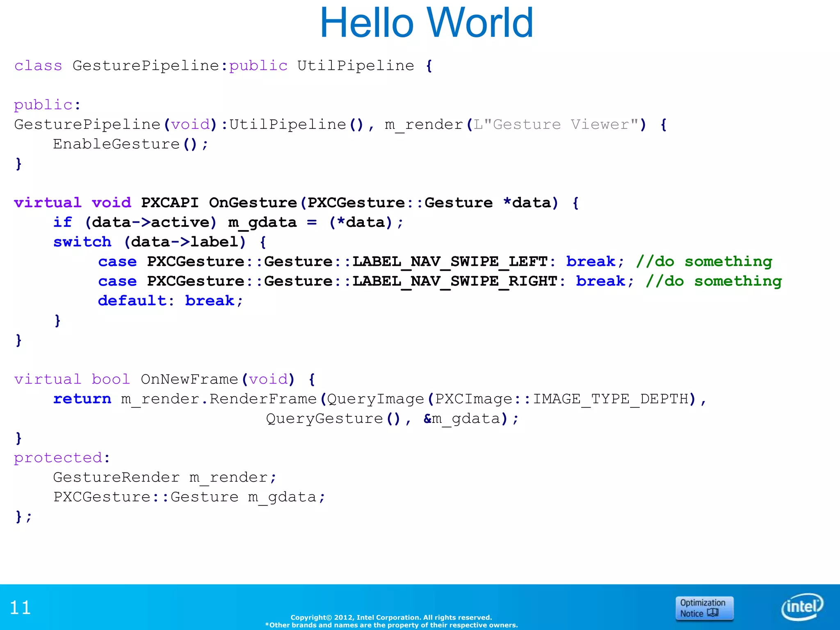Click the IMAGE_TYPE_DEPTH argument
Viewport: 840px width, 630px height.
[610, 399]
